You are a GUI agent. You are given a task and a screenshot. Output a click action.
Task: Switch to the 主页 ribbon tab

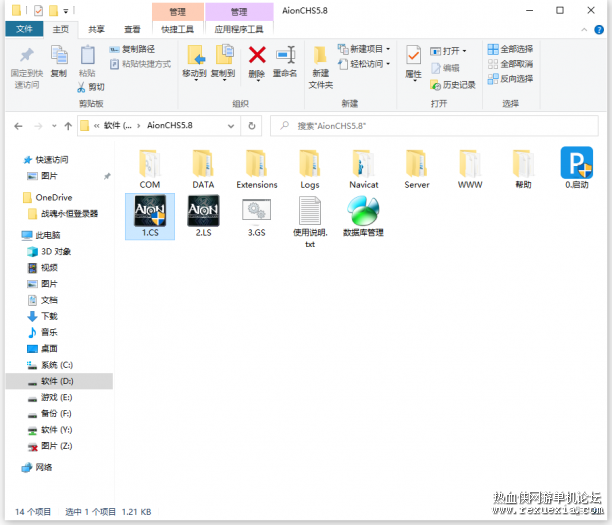tap(60, 29)
